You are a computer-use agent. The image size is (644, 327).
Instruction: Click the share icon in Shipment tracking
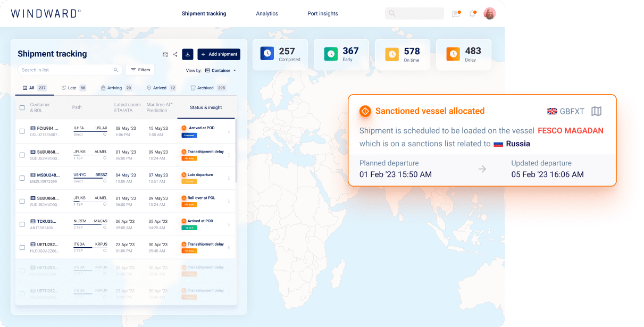(x=175, y=54)
